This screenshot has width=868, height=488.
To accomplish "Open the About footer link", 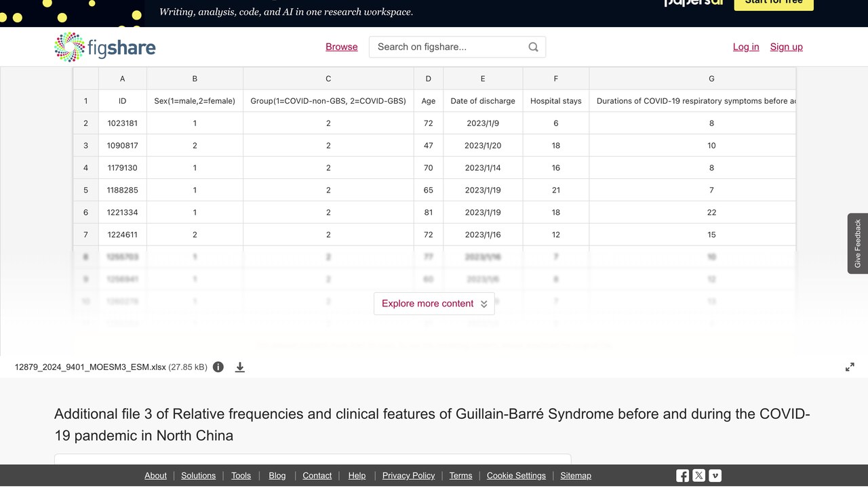I will pyautogui.click(x=155, y=476).
